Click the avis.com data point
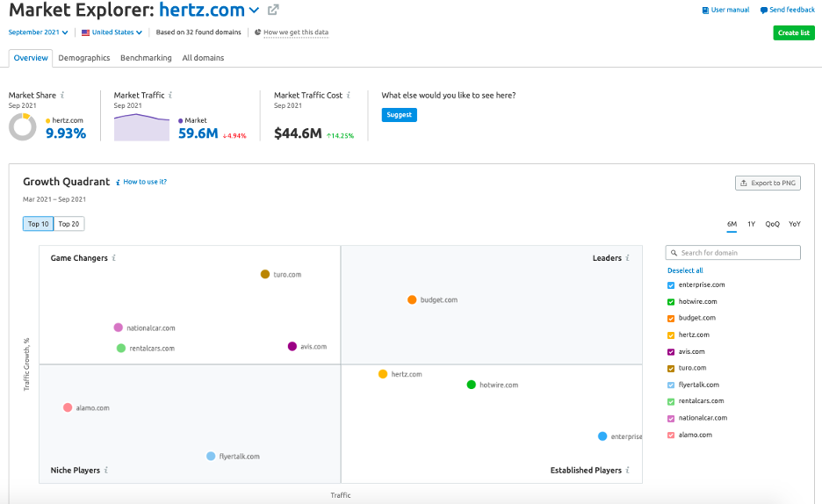 (292, 346)
